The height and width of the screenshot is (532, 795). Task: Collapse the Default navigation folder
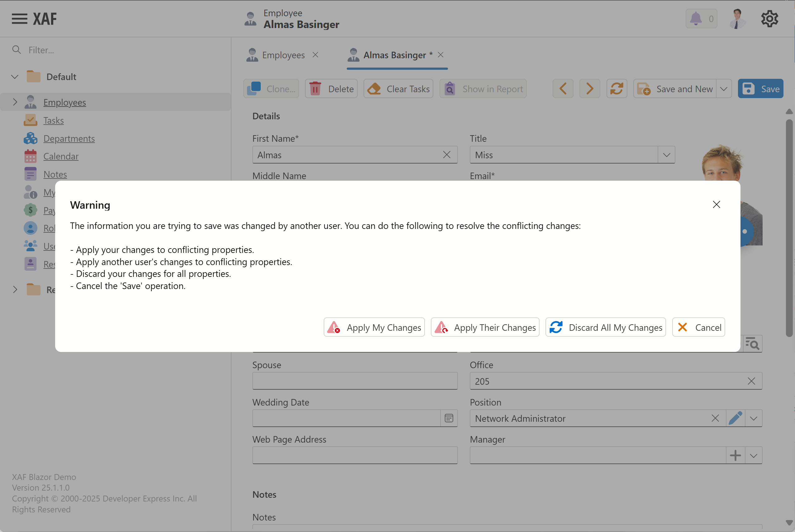15,77
